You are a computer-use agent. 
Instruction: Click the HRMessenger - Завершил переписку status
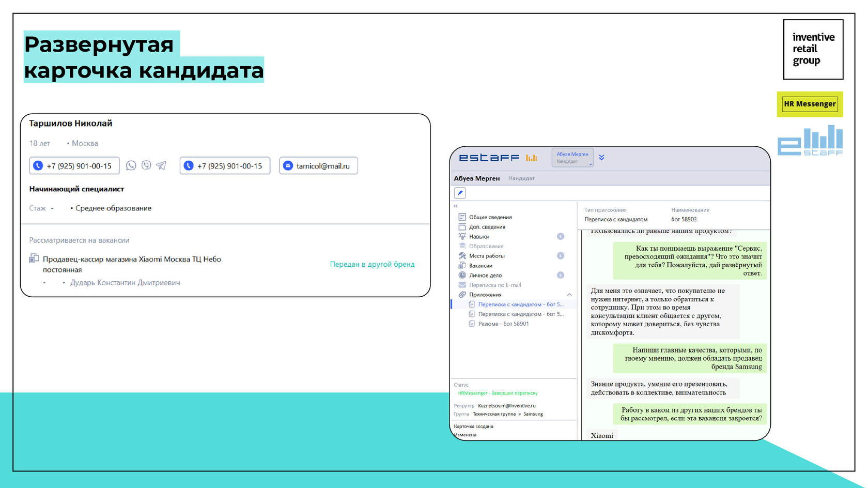(x=498, y=393)
